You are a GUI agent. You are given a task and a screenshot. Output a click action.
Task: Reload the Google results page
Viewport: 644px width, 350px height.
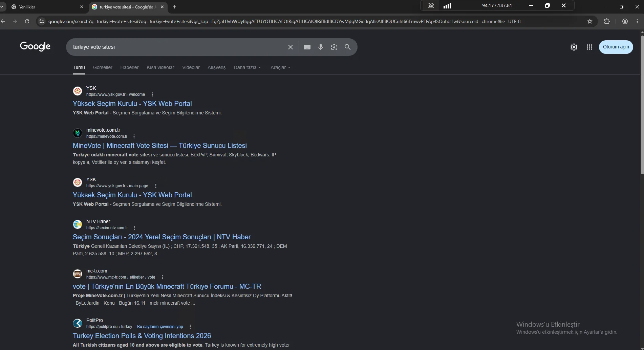click(27, 21)
